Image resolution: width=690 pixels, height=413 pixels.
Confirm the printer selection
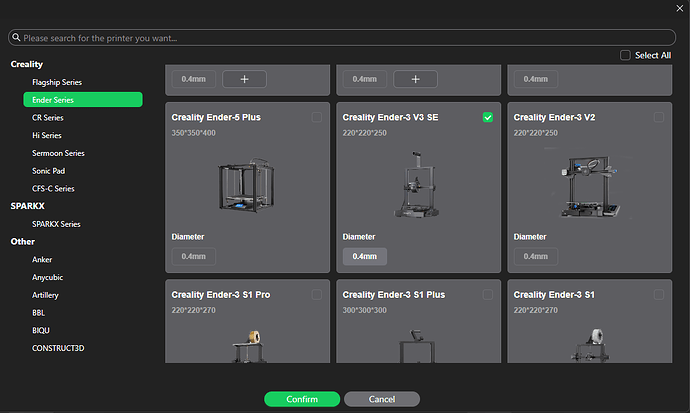(302, 399)
